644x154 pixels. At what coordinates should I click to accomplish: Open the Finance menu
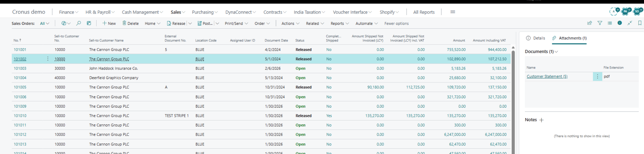pyautogui.click(x=68, y=12)
